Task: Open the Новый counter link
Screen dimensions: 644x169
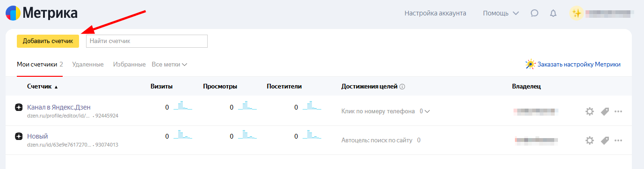Action: tap(37, 136)
